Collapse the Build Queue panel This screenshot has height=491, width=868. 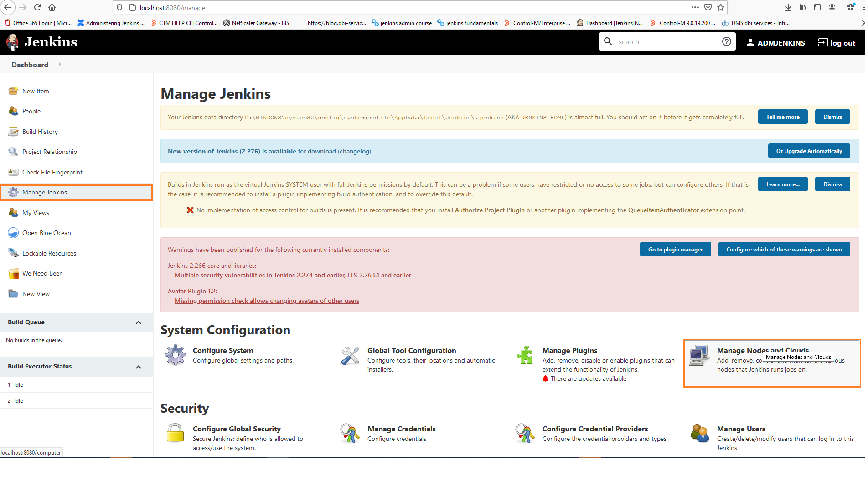pyautogui.click(x=139, y=322)
